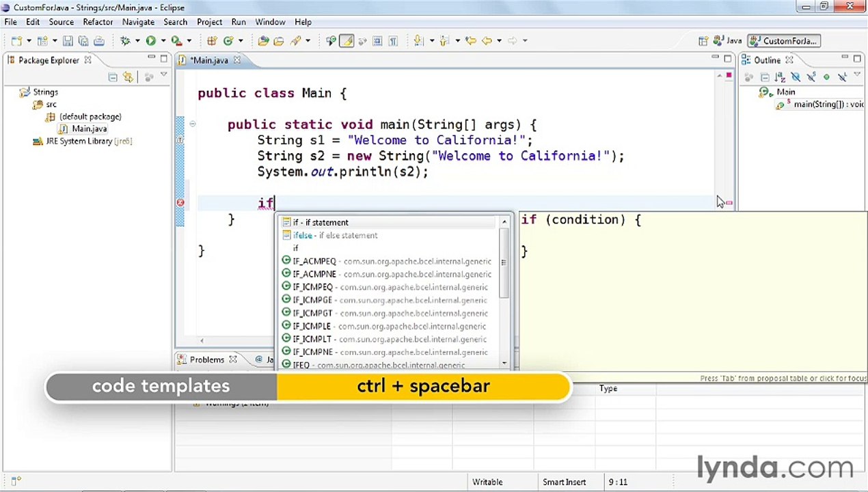
Task: Open Search dropdown arrow
Action: [x=308, y=41]
